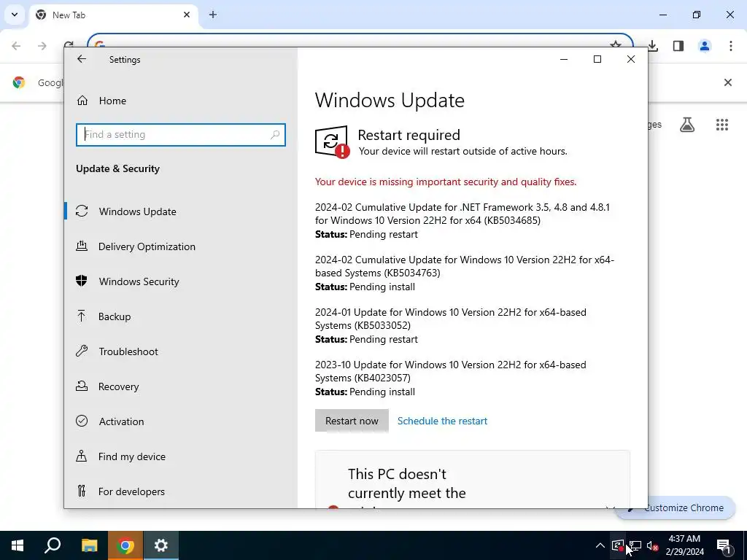Show hidden tray icons chevron
Viewport: 747px width, 560px height.
click(x=600, y=545)
